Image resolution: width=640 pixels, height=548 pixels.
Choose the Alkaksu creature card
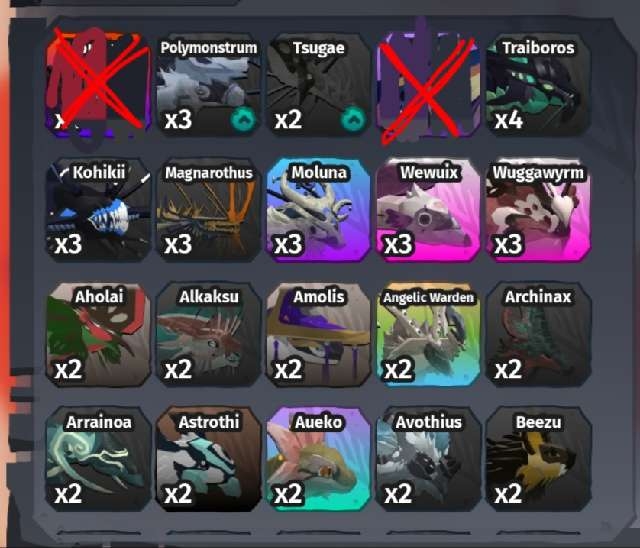point(208,335)
